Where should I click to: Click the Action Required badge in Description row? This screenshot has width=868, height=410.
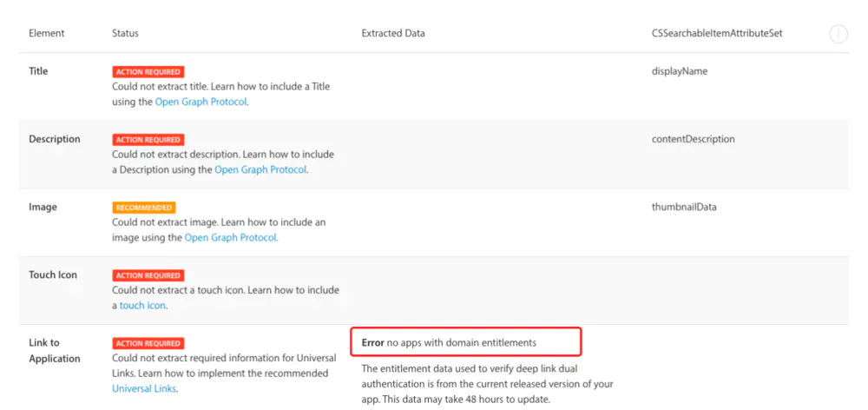click(148, 140)
